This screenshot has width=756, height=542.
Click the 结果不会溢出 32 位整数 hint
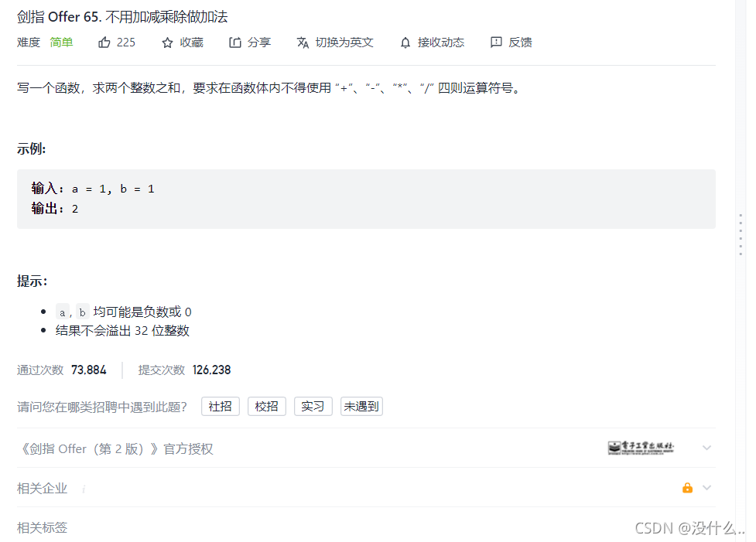coord(122,331)
